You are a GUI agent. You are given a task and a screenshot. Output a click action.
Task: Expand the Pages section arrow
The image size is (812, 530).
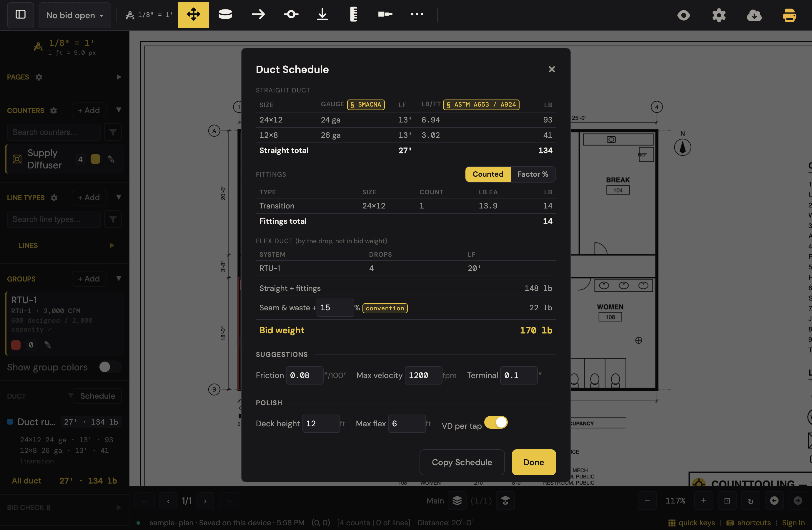tap(119, 77)
